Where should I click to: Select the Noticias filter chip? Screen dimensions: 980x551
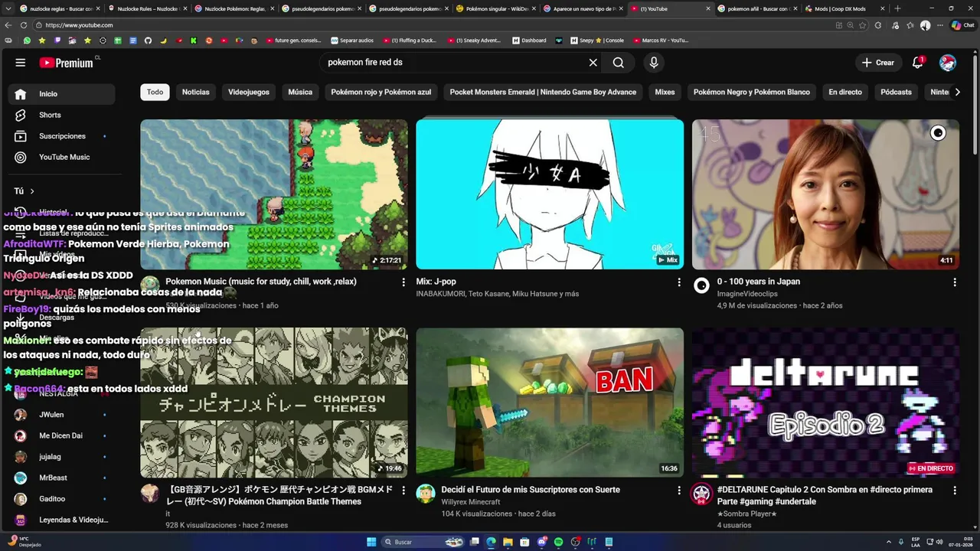(x=196, y=92)
